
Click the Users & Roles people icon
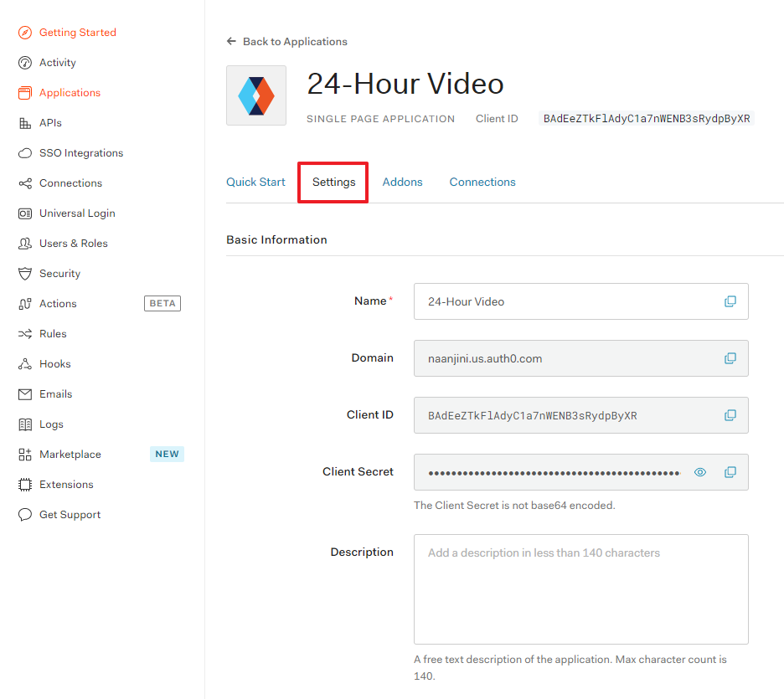(25, 244)
